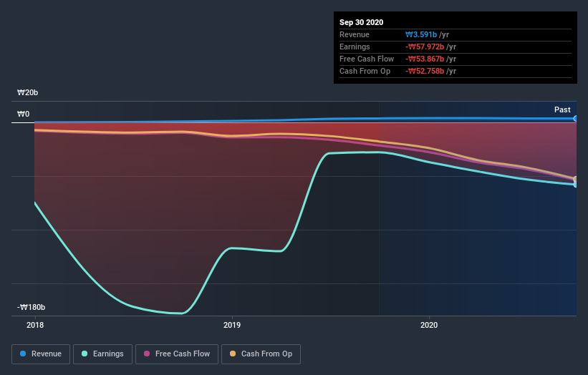Toggle the Earnings series legend button

pos(102,354)
